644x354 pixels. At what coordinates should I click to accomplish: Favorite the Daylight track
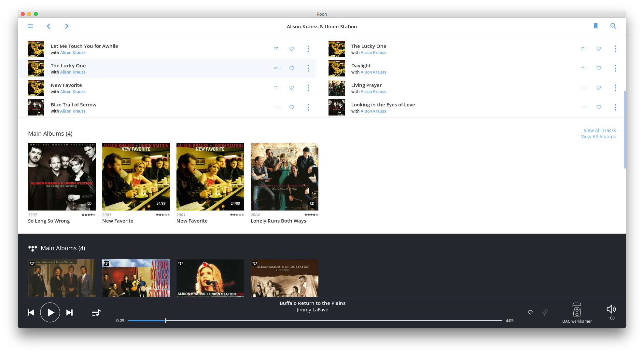click(599, 68)
